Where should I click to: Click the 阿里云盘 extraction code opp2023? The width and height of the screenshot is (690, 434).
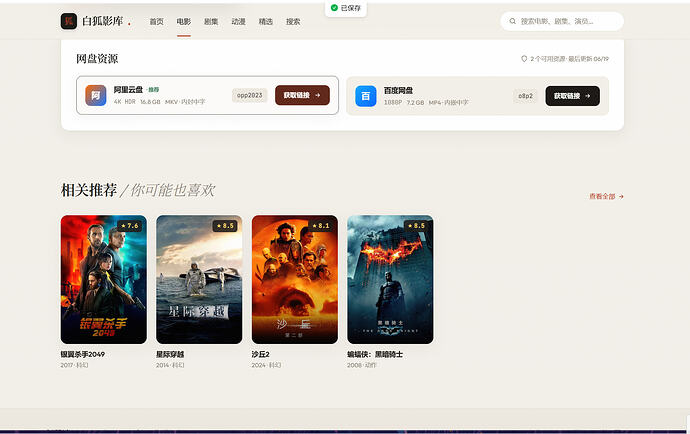(250, 95)
